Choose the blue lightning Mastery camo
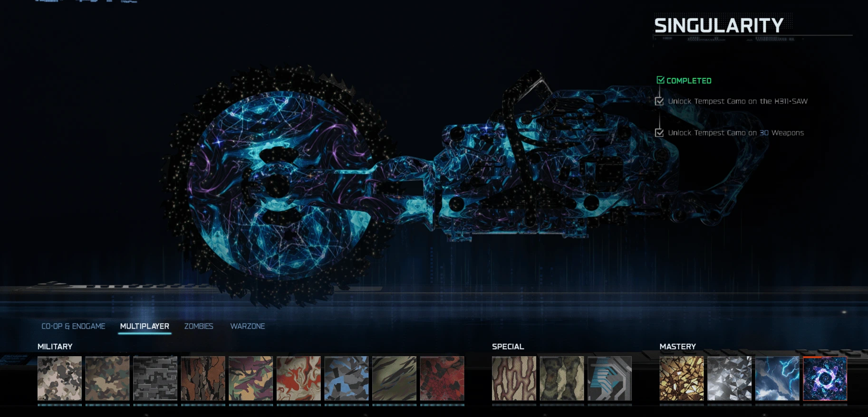The height and width of the screenshot is (417, 868). 777,379
